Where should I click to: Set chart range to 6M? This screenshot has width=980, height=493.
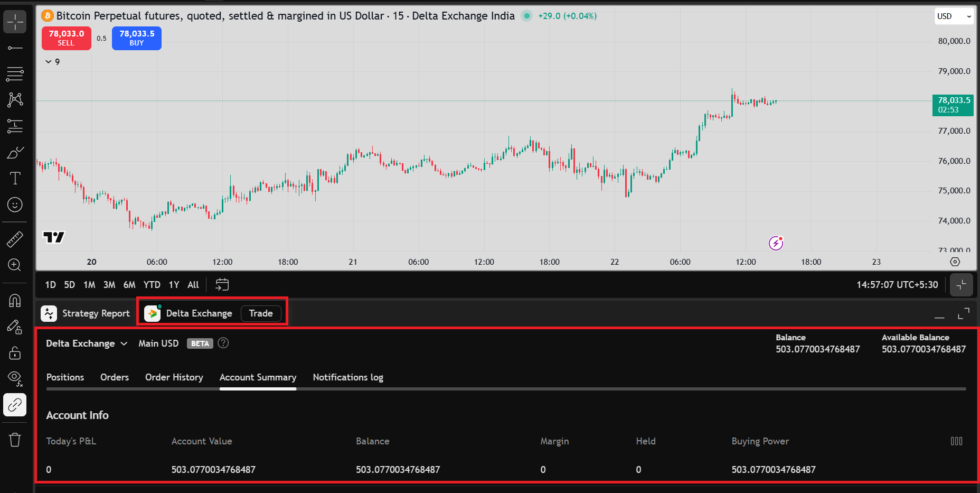129,285
